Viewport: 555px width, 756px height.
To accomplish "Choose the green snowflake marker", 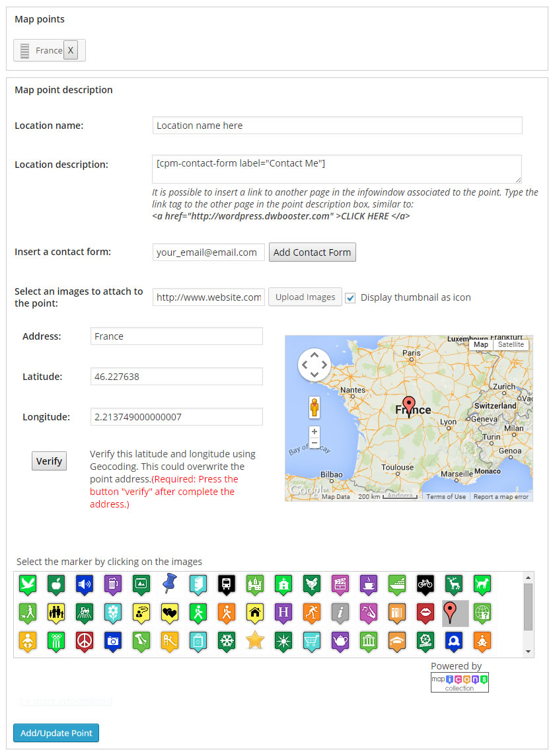I will (227, 640).
